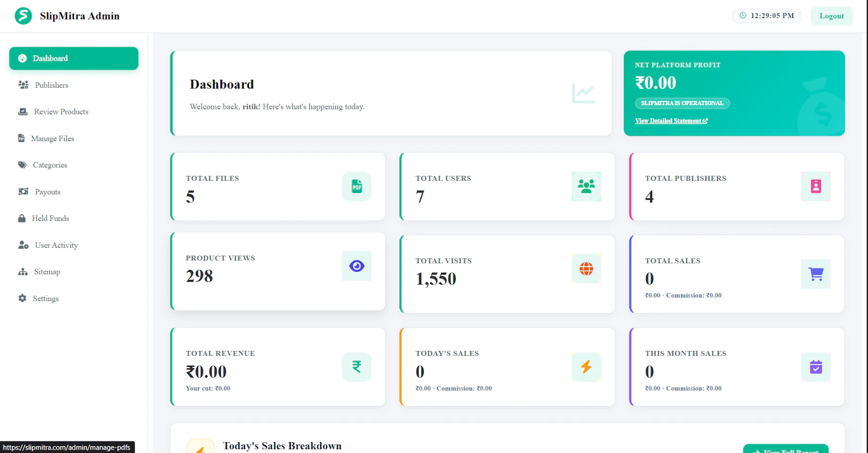Navigate to Sitemap in the sidebar
868x453 pixels.
pos(74,272)
